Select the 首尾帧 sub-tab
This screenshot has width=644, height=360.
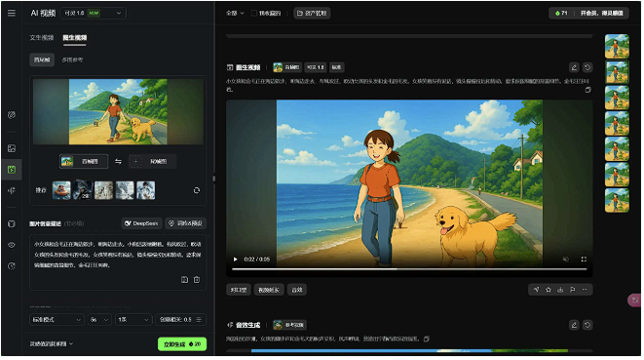42,60
